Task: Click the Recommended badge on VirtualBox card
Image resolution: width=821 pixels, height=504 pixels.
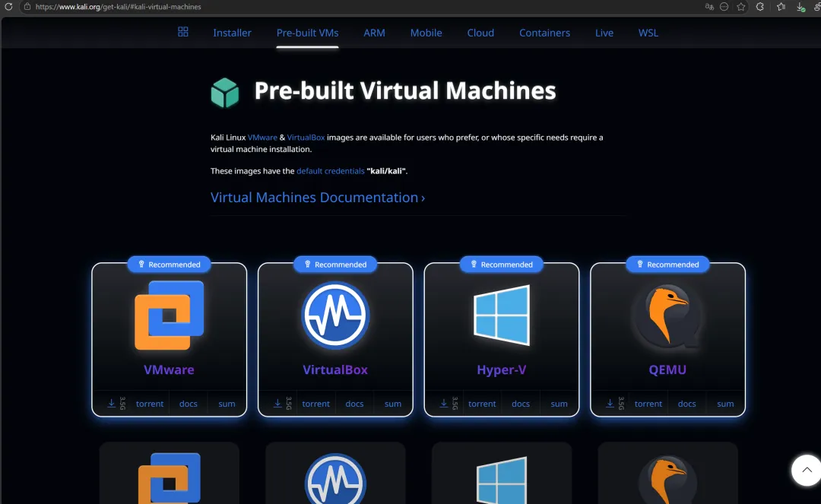Action: pos(335,265)
